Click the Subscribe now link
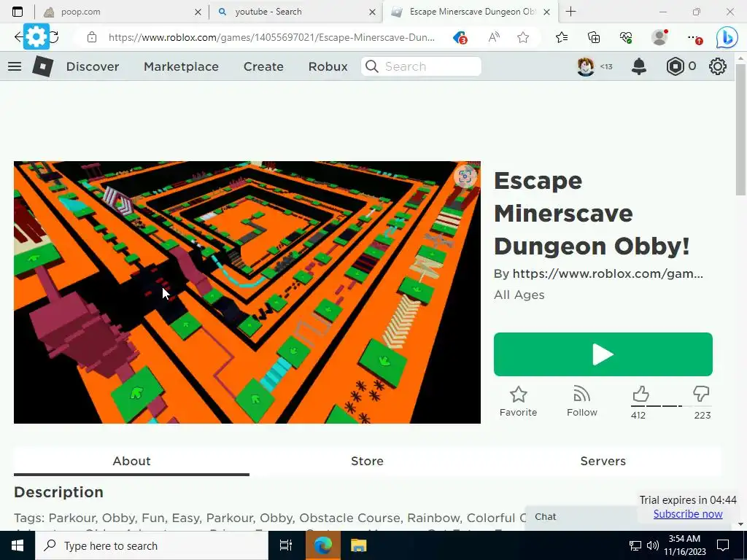747x560 pixels. point(687,514)
